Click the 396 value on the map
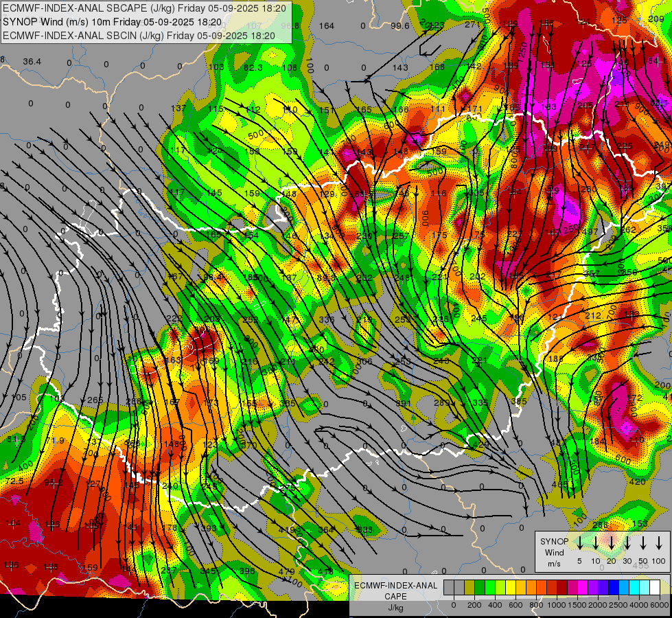The image size is (672, 618). point(247,571)
